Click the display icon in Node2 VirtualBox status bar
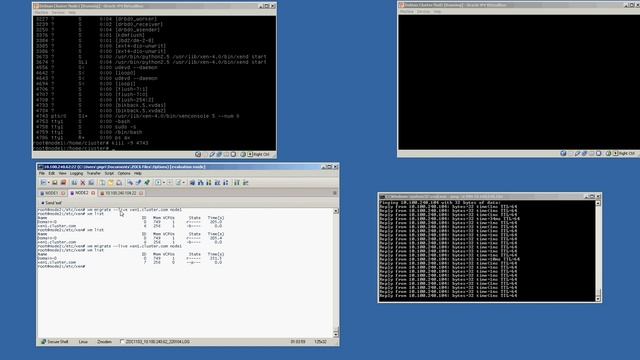Image resolution: width=640 pixels, height=360 pixels. click(x=598, y=153)
